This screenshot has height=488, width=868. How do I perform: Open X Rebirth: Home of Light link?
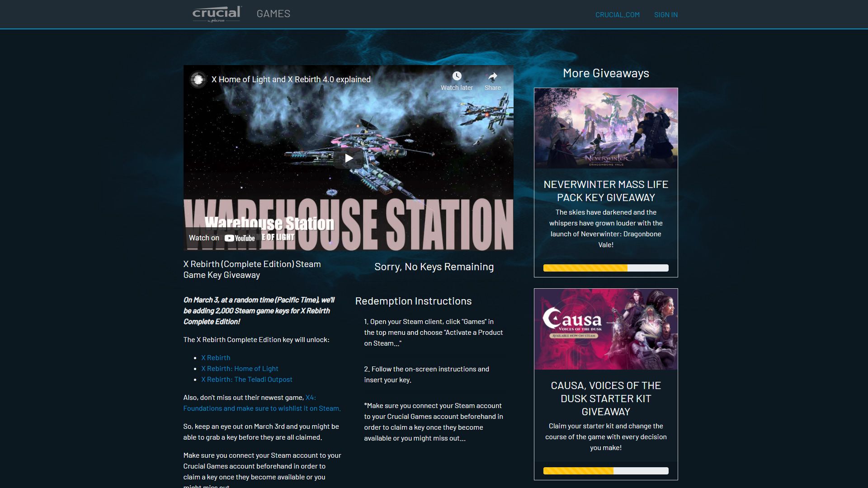pos(240,369)
